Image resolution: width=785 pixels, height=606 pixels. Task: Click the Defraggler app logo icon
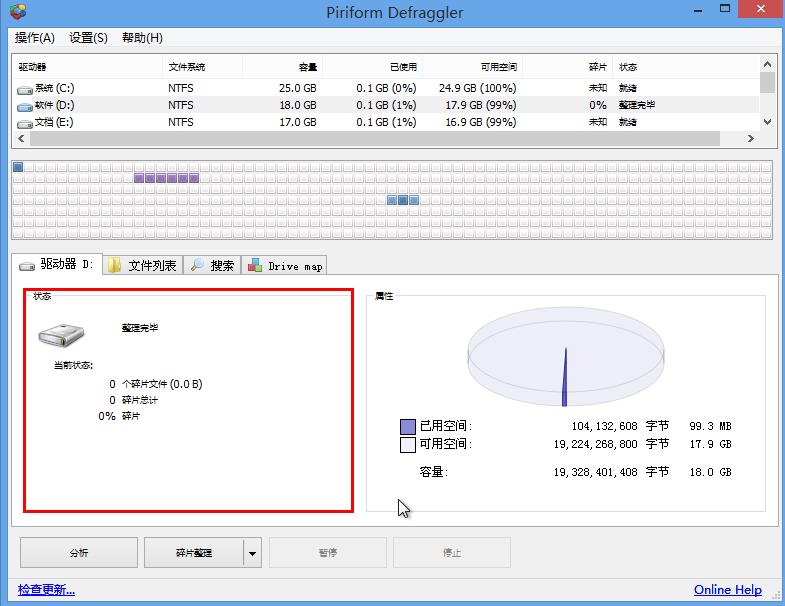click(x=18, y=12)
